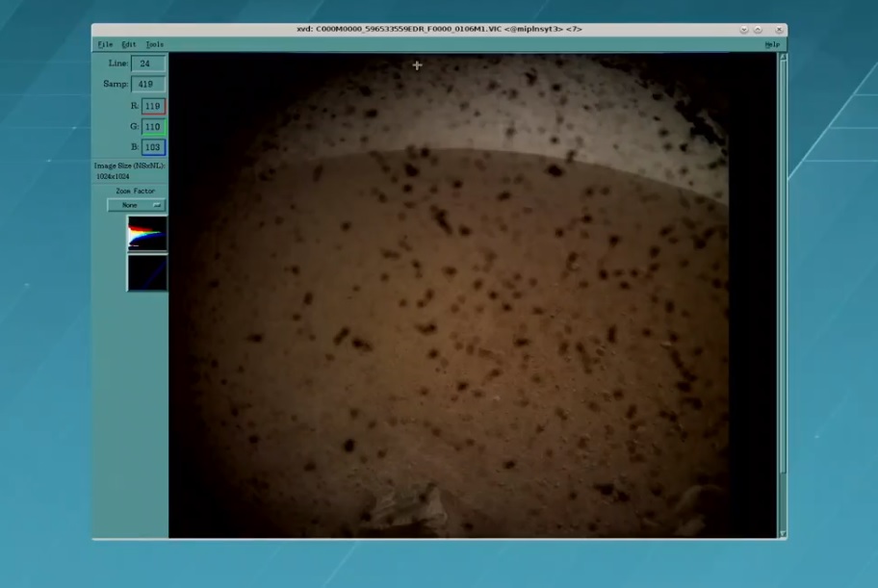Click the green G value box
Screen dimensions: 878x588
point(153,126)
